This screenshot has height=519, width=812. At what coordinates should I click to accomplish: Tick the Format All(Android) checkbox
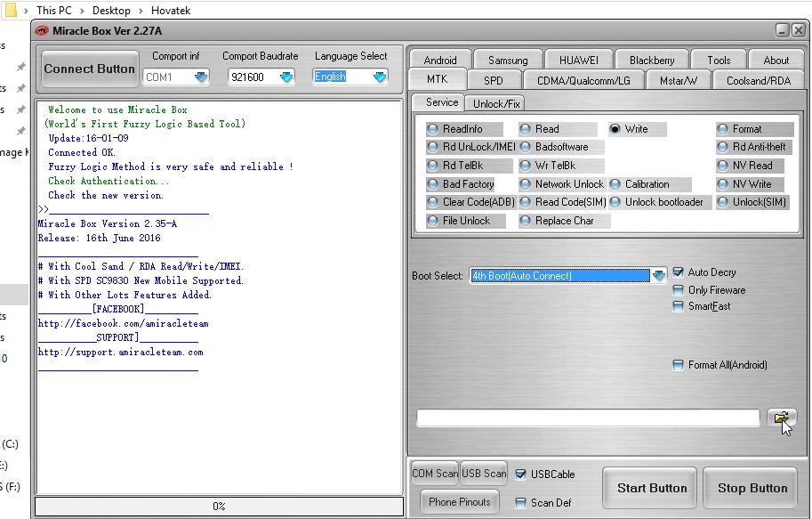(679, 365)
